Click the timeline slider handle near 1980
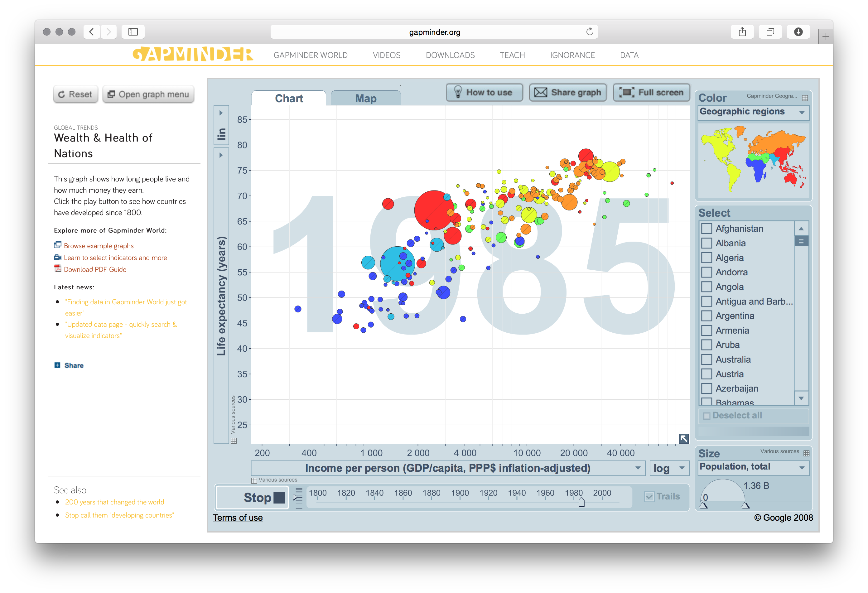Image resolution: width=868 pixels, height=593 pixels. click(x=581, y=503)
